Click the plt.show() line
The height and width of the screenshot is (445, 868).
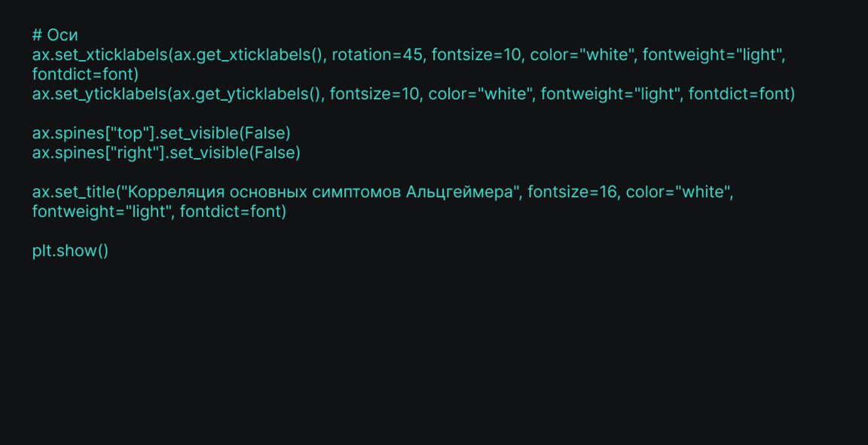70,251
